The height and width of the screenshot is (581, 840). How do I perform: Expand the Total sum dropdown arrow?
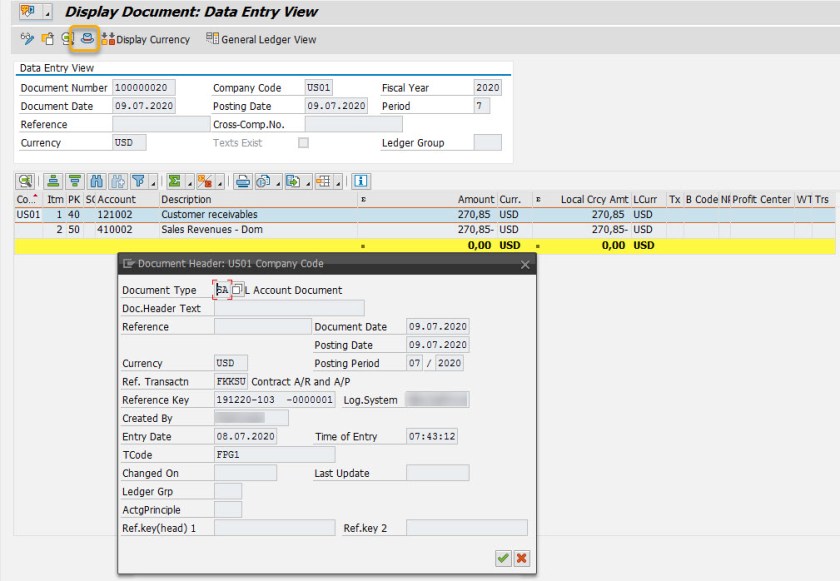pos(188,183)
